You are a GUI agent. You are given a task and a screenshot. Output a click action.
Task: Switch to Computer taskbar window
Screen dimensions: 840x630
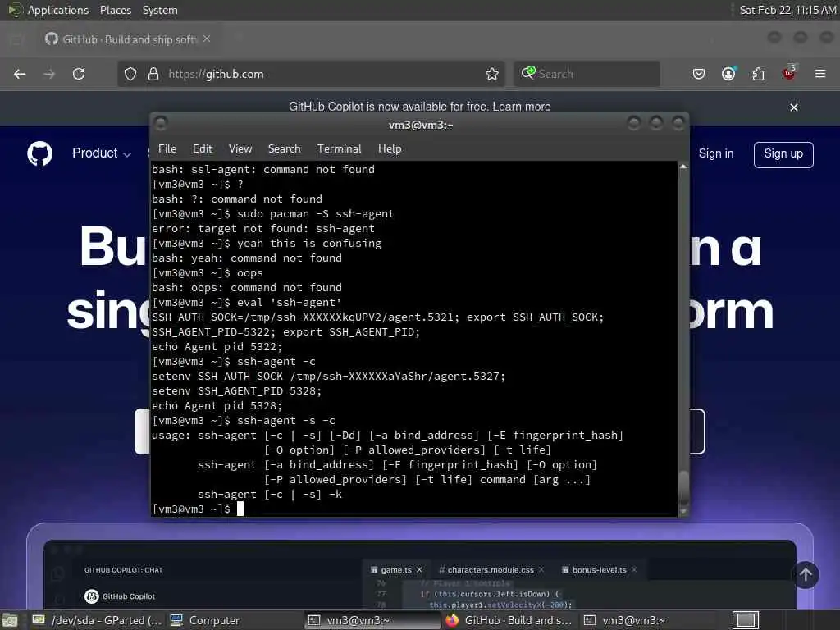tap(204, 620)
